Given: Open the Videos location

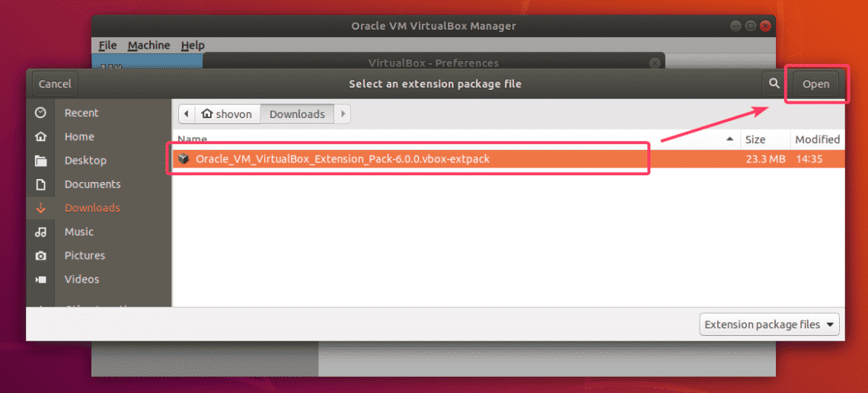Looking at the screenshot, I should coord(81,279).
